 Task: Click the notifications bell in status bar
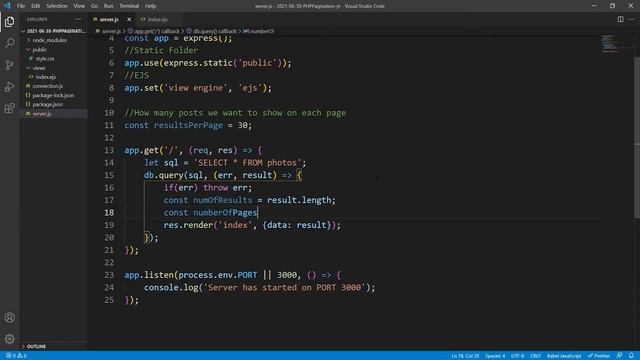[631, 356]
